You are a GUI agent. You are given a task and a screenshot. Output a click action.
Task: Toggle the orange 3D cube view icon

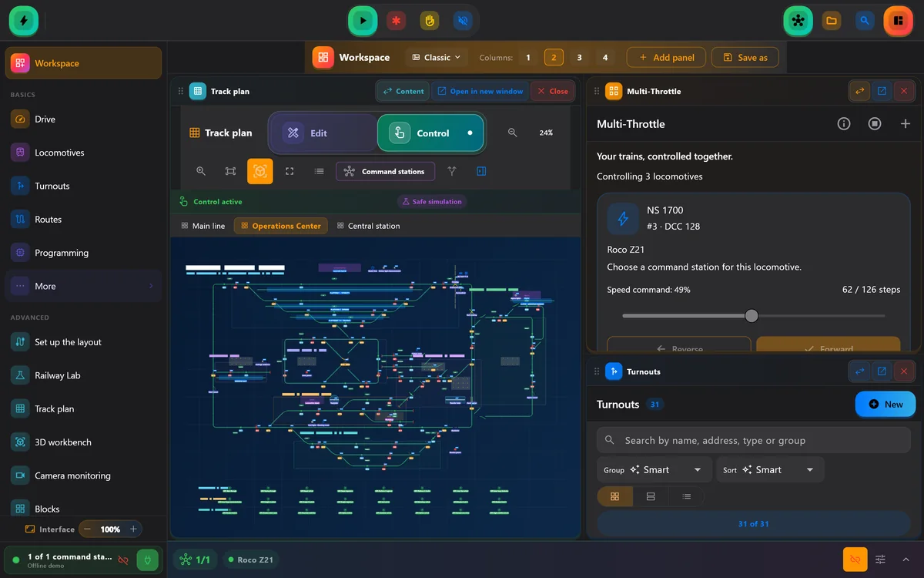click(260, 171)
